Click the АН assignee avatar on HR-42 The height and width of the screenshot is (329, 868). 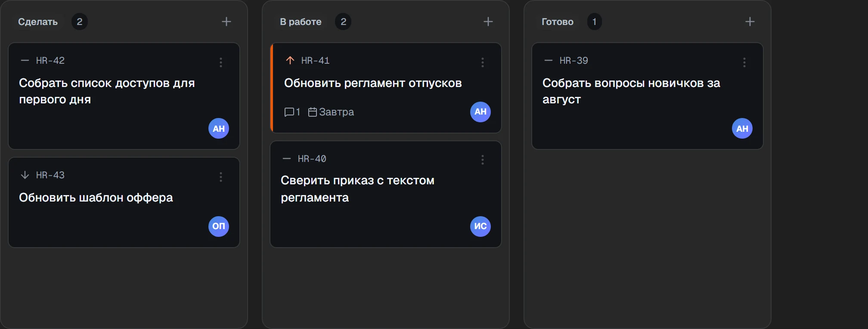click(219, 128)
